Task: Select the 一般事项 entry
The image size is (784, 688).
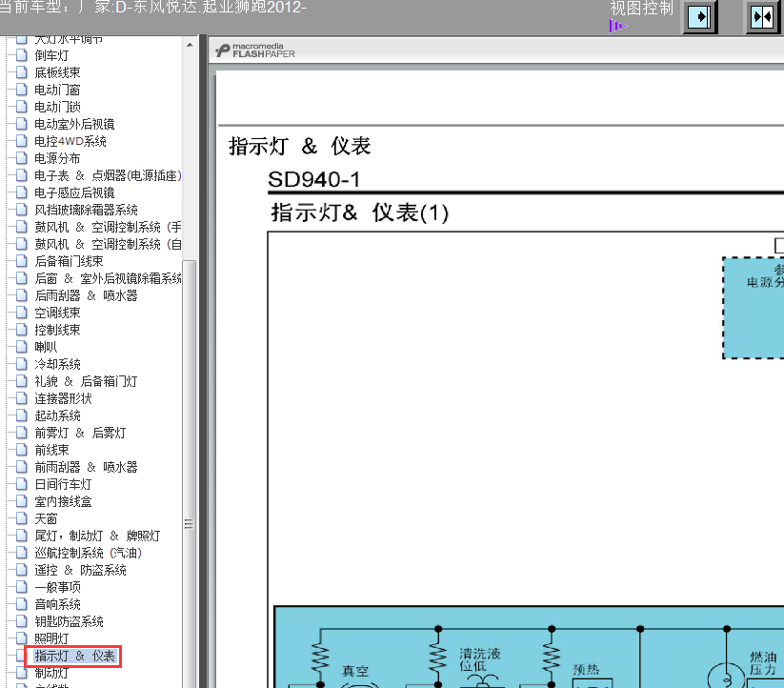Action: [57, 587]
